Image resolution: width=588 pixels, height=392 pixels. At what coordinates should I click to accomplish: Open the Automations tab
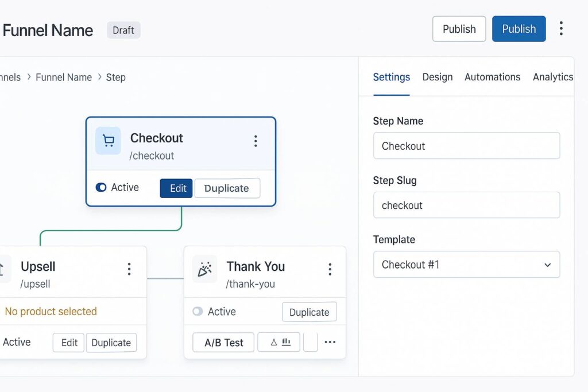[492, 77]
